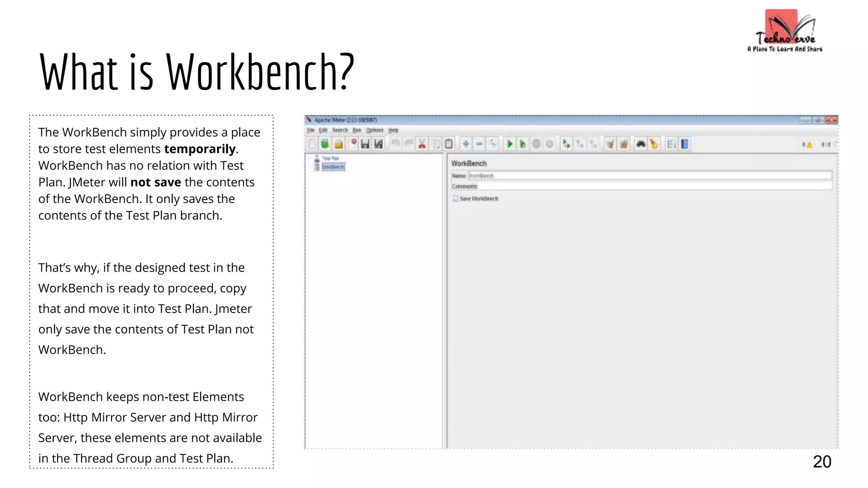Click the Remote Shutdown All icon
Image resolution: width=868 pixels, height=488 pixels.
point(593,144)
